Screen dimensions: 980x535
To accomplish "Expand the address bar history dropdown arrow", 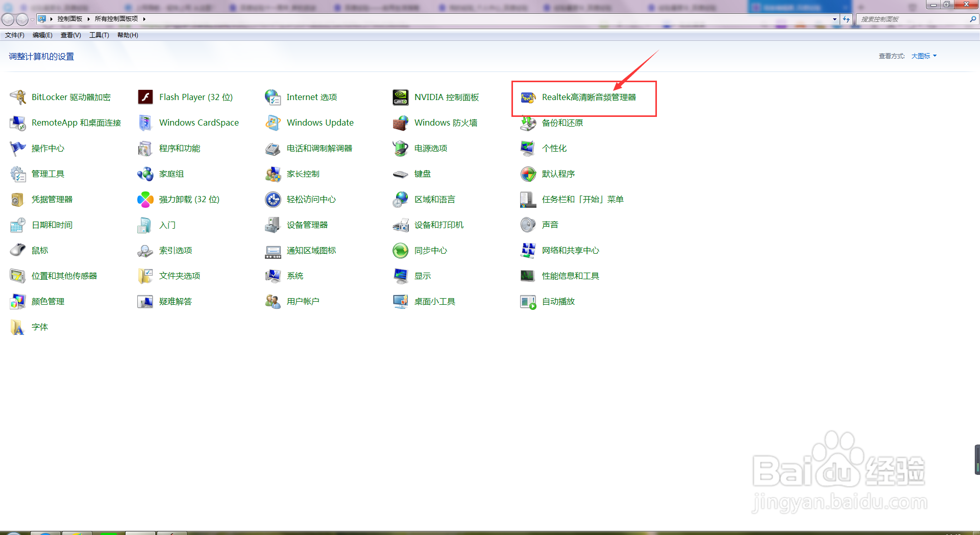I will pyautogui.click(x=835, y=19).
